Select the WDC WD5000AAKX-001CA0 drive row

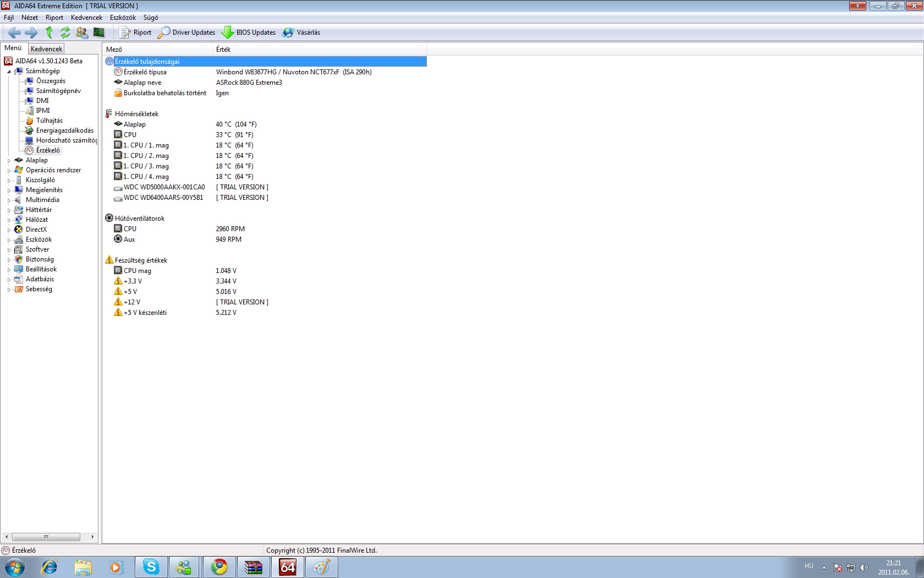[266, 187]
